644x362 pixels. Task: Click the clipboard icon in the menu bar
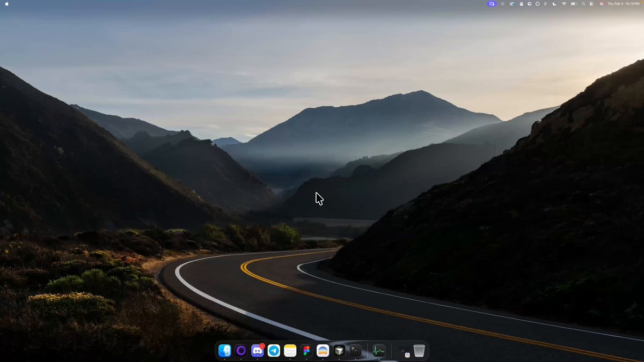[x=522, y=4]
